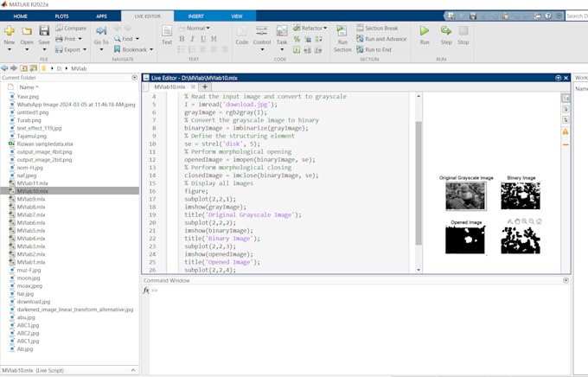The width and height of the screenshot is (588, 377).
Task: Click the Go To navigation icon
Action: click(x=101, y=34)
